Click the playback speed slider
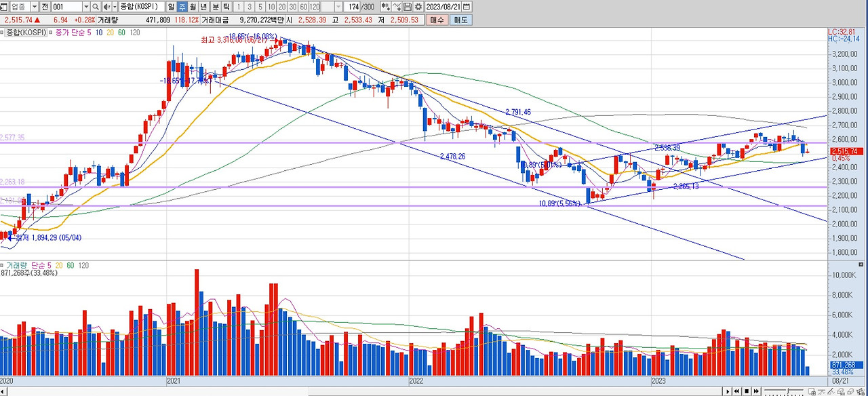868x396 pixels. 783,391
